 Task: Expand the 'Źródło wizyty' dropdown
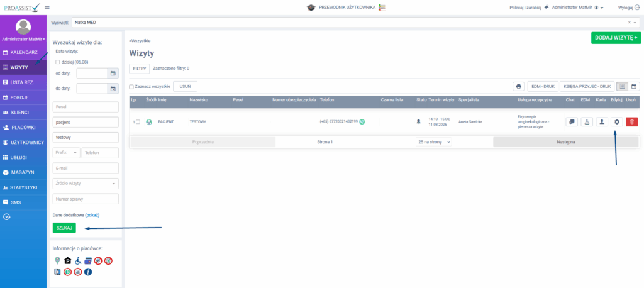tap(86, 184)
